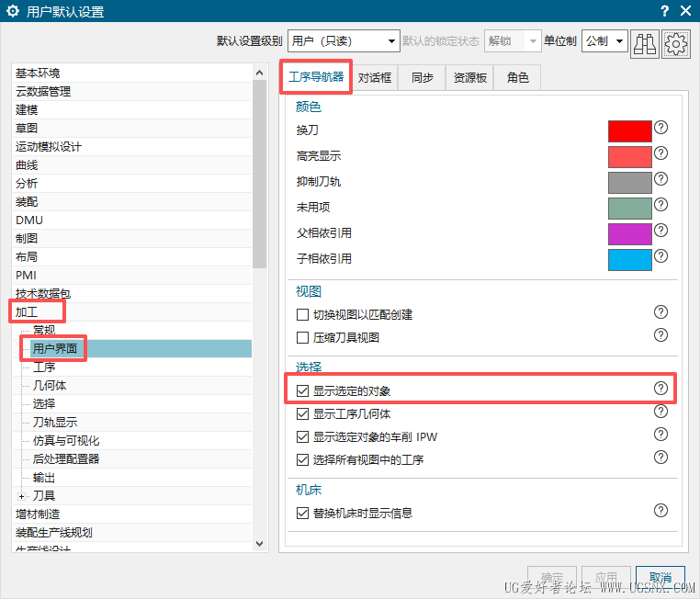Pick the red 换刀 color swatch
The width and height of the screenshot is (700, 599).
629,130
